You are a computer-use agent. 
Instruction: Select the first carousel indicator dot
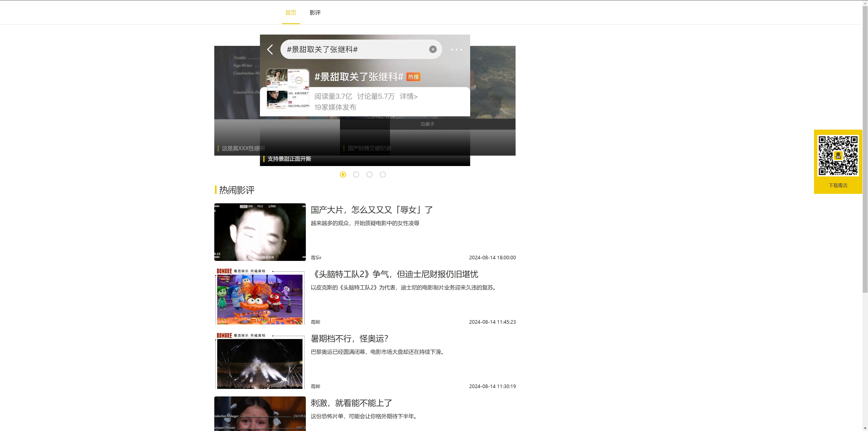[x=343, y=174]
